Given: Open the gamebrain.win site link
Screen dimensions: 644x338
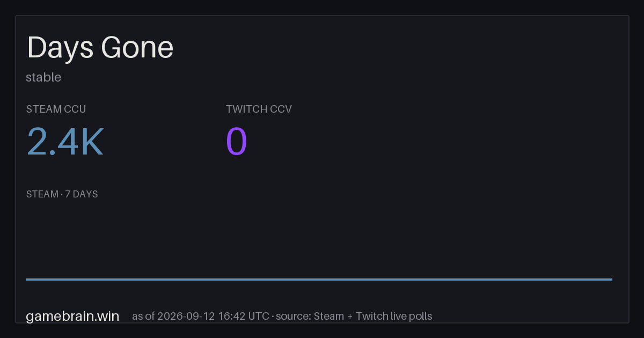Looking at the screenshot, I should tap(72, 316).
